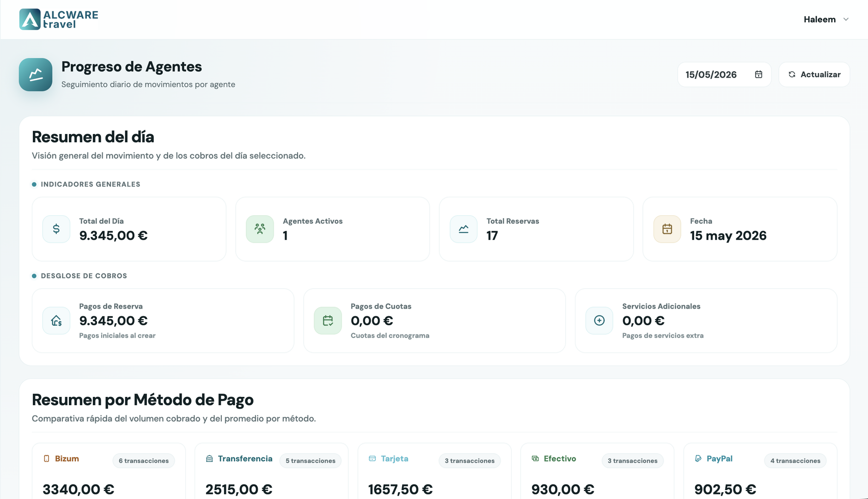Click the Fecha calendar icon
Image resolution: width=868 pixels, height=499 pixels.
coord(667,229)
